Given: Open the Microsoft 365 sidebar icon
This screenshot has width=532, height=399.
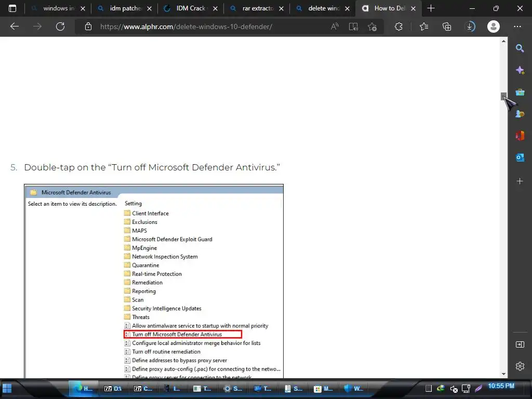Looking at the screenshot, I should (520, 136).
